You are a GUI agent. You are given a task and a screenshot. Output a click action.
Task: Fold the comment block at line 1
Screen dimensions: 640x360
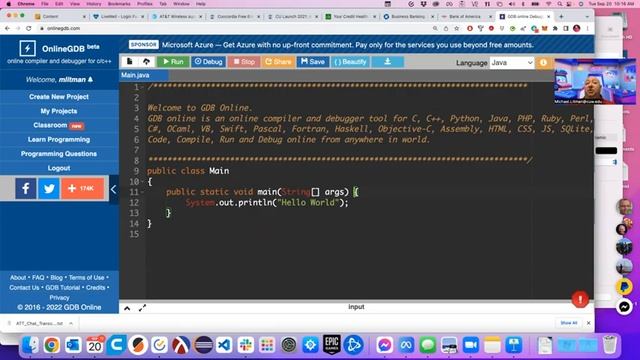coord(142,87)
